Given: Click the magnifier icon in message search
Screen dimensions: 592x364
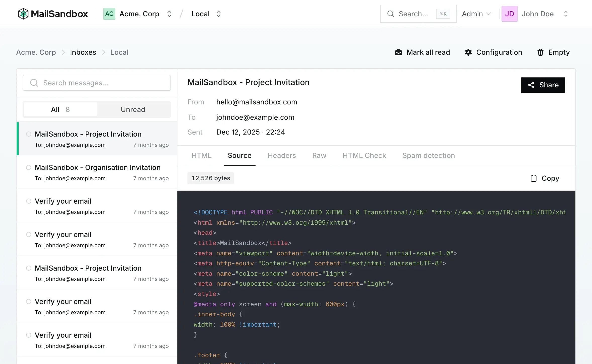Looking at the screenshot, I should coord(34,83).
